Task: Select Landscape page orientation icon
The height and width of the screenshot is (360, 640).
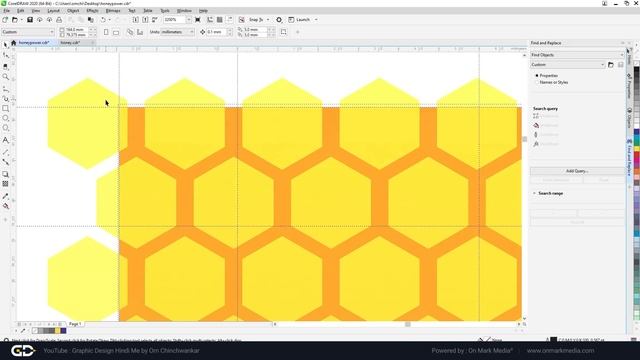Action: [116, 32]
